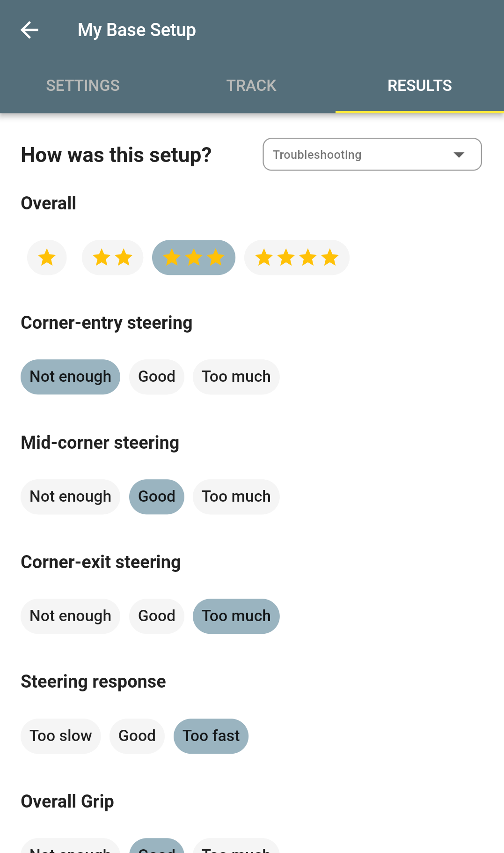
Task: Mark Corner-exit steering as Good
Action: 156,616
